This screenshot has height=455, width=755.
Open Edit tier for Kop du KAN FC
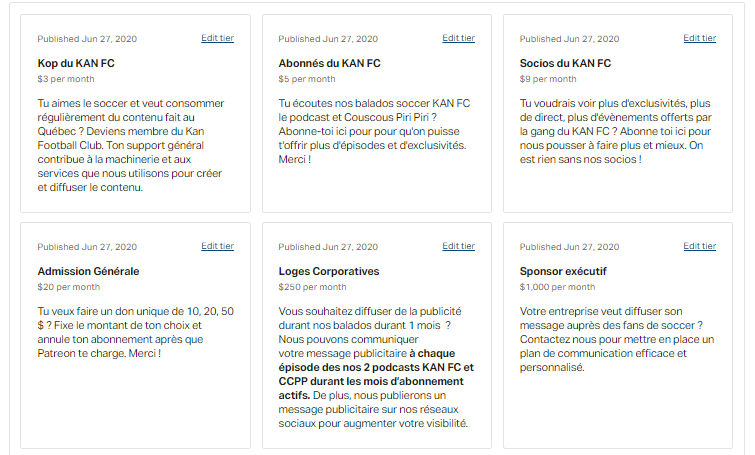pyautogui.click(x=217, y=38)
